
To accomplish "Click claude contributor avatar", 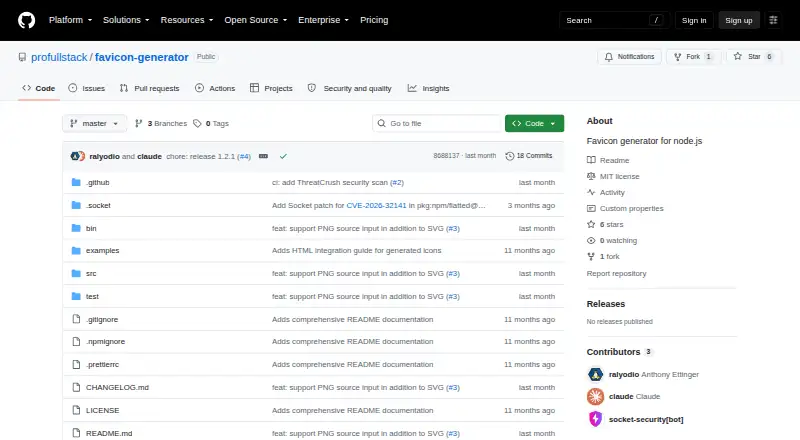I will pyautogui.click(x=595, y=397).
